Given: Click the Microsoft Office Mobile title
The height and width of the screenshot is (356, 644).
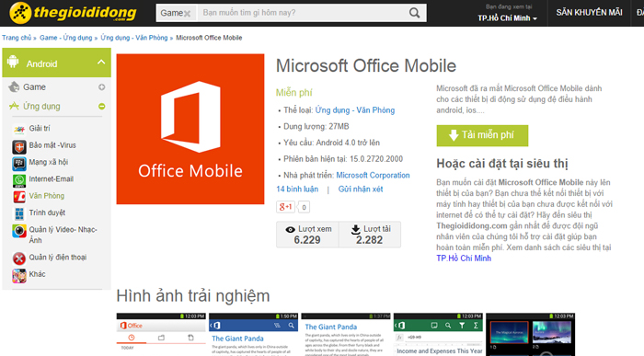Looking at the screenshot, I should click(366, 65).
